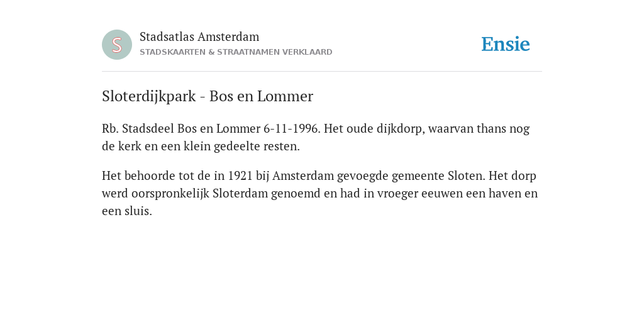Click the round S avatar icon
This screenshot has height=322, width=644.
[117, 45]
